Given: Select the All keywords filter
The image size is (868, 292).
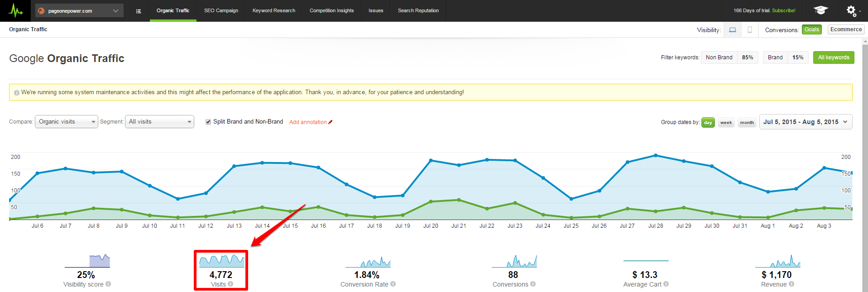Looking at the screenshot, I should tap(834, 57).
